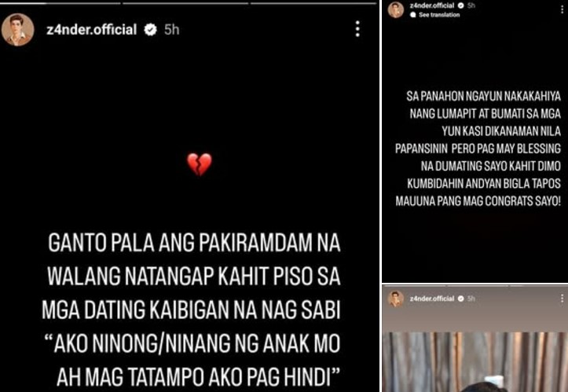Screen dimensions: 568x392
Task: Open the three-dot menu on the bottom-right photo story
Action: pyautogui.click(x=562, y=299)
